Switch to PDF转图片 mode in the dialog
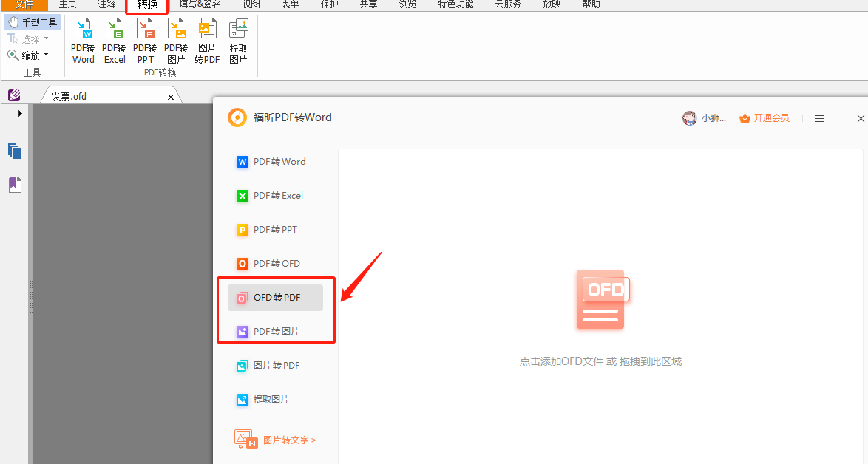Screen dimensions: 868x464 [276, 330]
